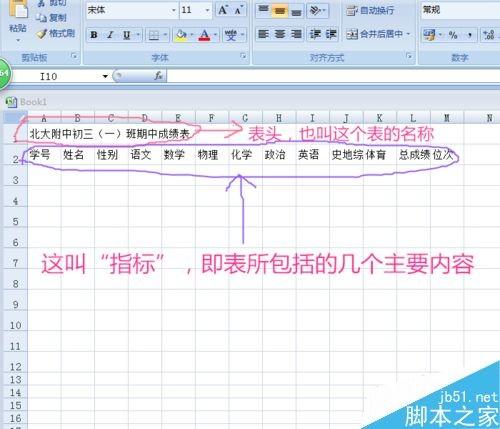Image resolution: width=500 pixels, height=429 pixels.
Task: Toggle bold formatting
Action: tap(94, 35)
